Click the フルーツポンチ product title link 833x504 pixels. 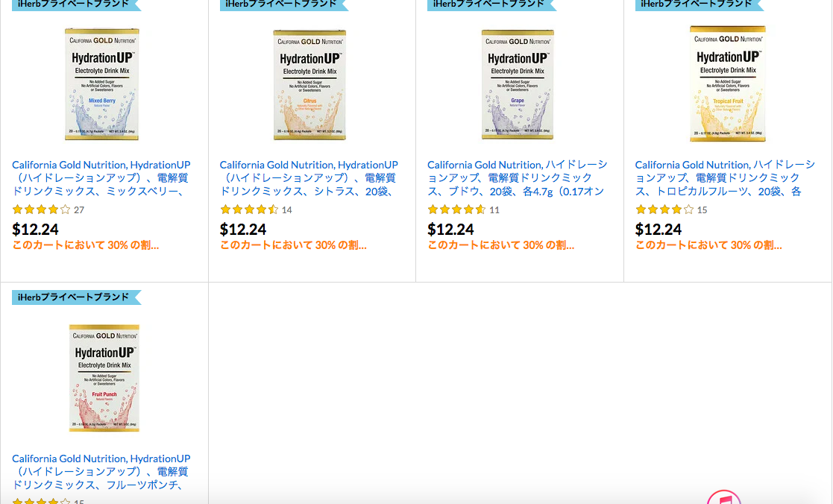101,472
